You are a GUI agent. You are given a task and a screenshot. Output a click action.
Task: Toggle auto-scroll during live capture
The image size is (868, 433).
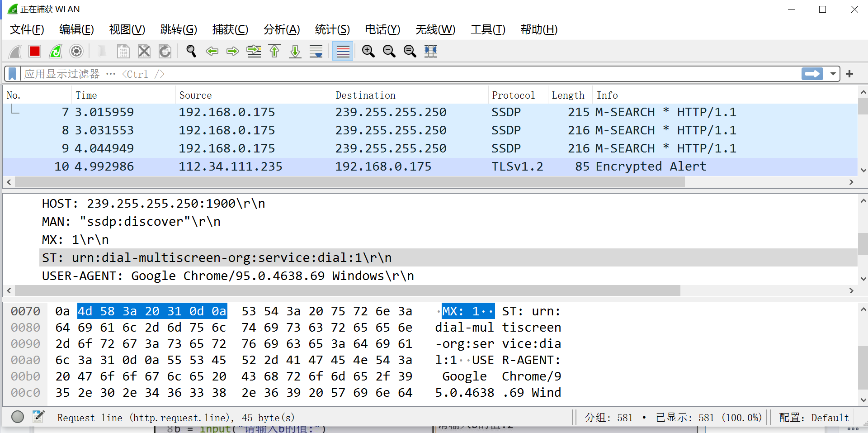(x=316, y=51)
